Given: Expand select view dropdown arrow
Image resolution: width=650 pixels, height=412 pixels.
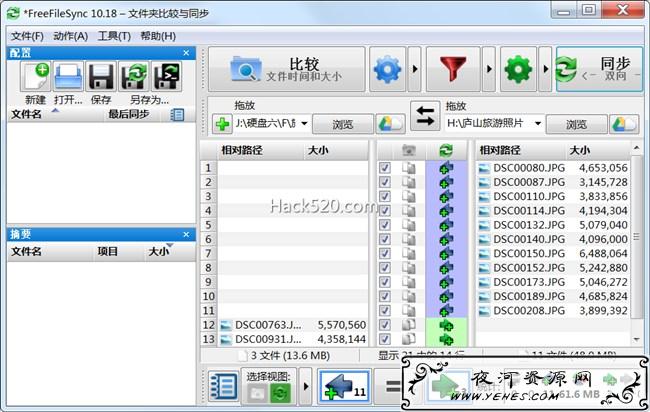Looking at the screenshot, I should [306, 386].
